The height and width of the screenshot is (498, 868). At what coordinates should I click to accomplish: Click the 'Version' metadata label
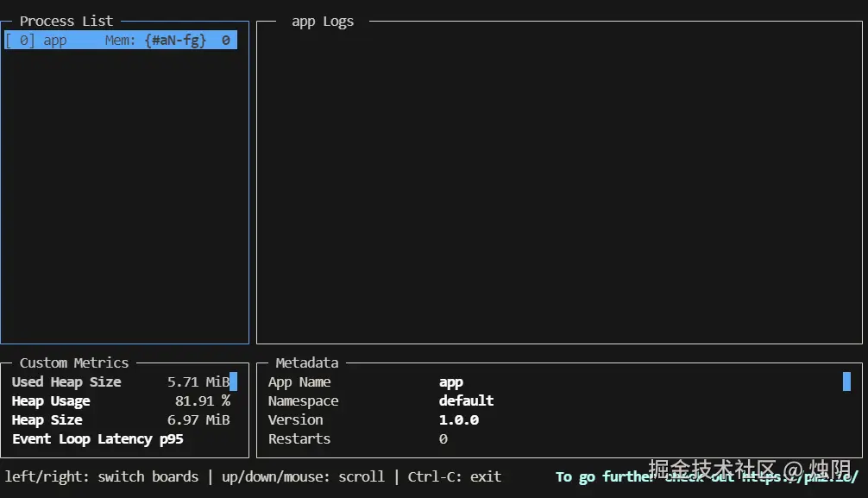click(x=296, y=420)
